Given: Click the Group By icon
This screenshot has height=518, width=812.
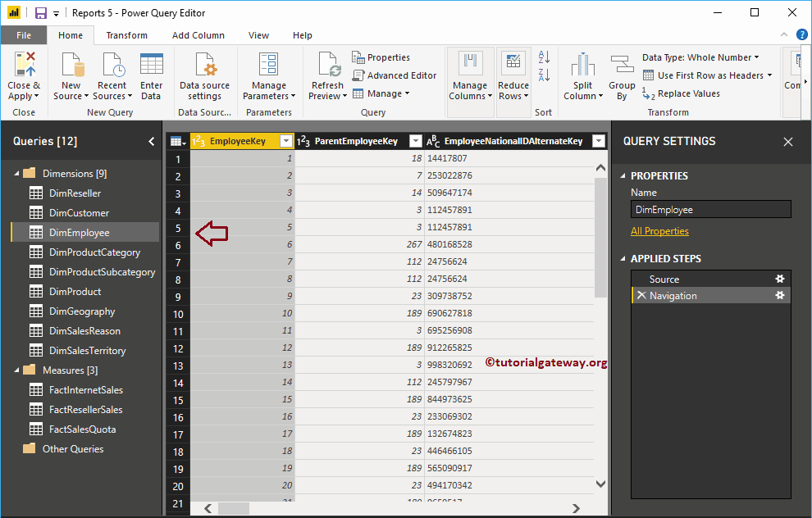Looking at the screenshot, I should click(x=622, y=65).
